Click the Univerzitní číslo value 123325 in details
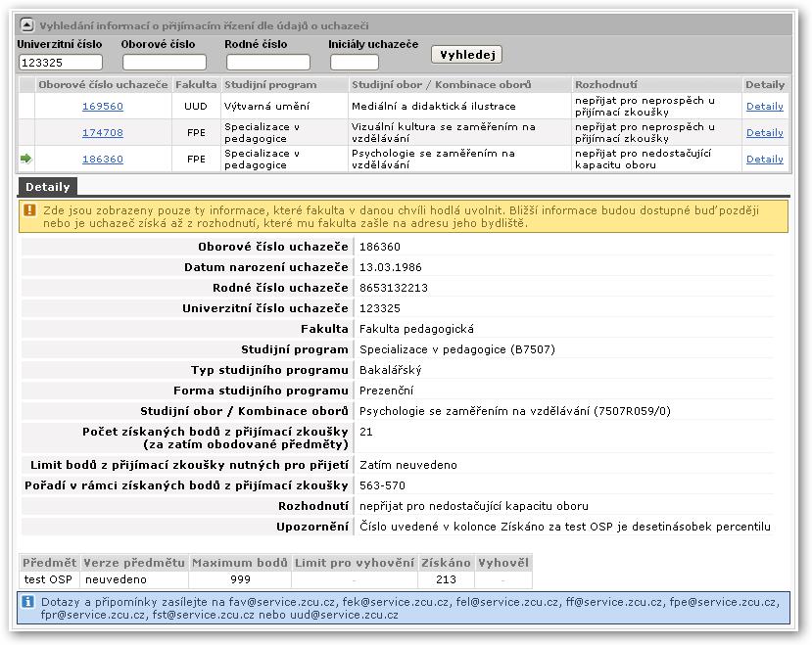Screen dimensions: 812x645 click(380, 308)
